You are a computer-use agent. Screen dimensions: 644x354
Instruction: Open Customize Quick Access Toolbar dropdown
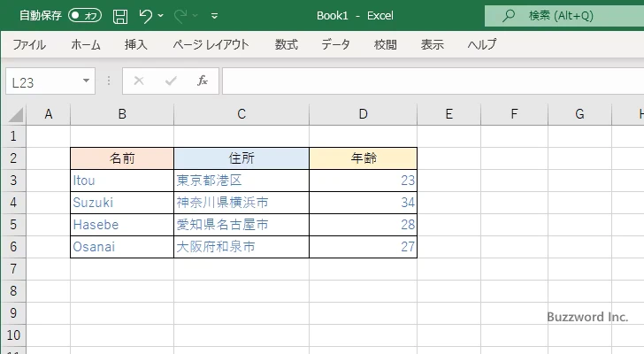[x=214, y=16]
